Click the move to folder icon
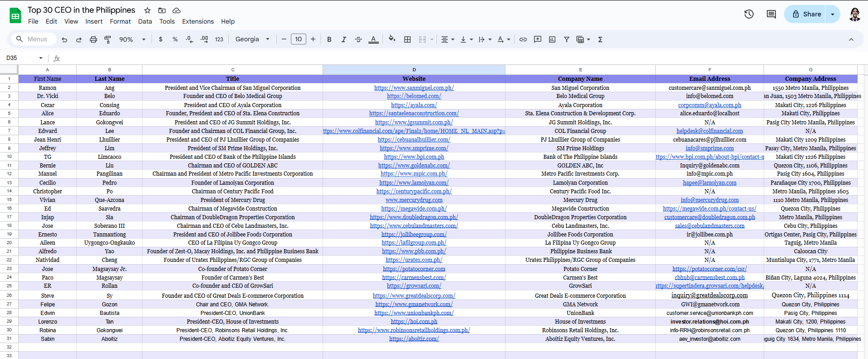This screenshot has height=359, width=868. tap(162, 10)
